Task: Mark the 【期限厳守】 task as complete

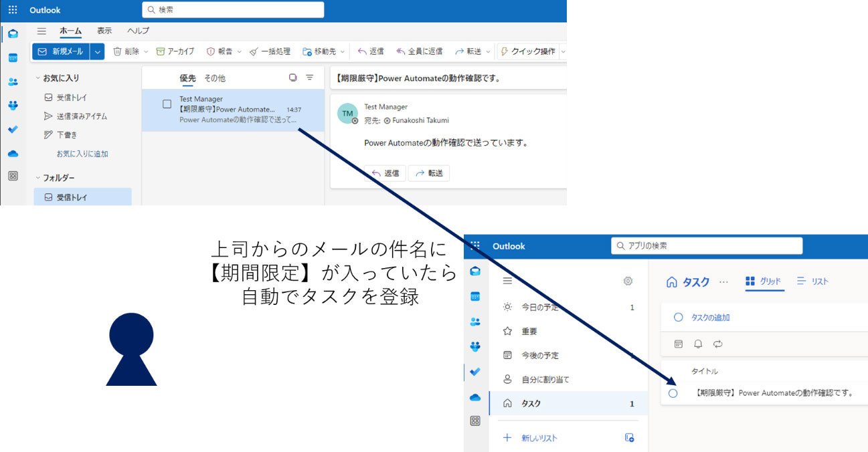Action: pos(673,393)
